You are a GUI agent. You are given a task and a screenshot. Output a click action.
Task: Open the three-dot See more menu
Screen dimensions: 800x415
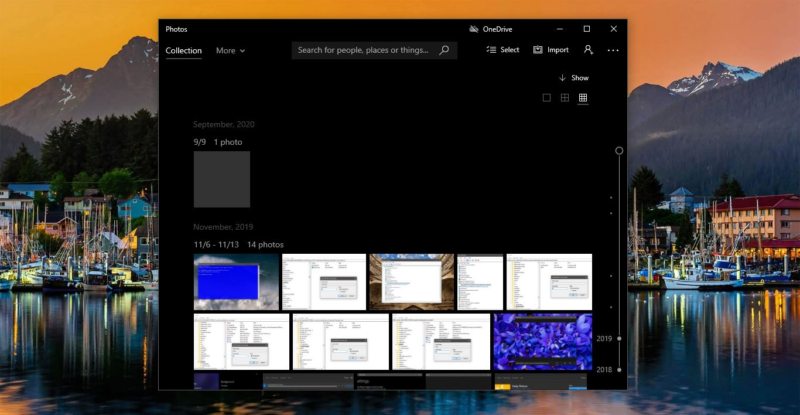613,50
